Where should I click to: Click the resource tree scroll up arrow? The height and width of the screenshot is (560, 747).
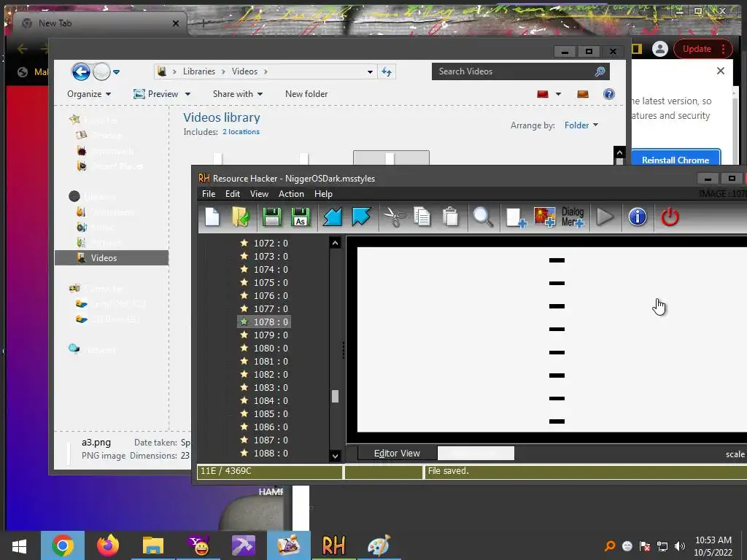tap(335, 243)
